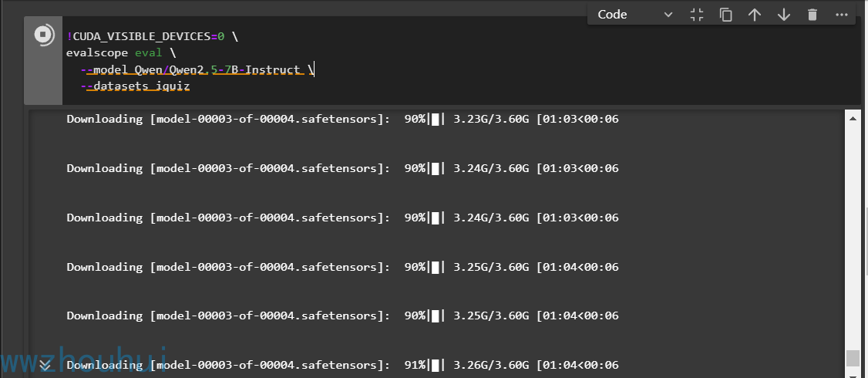Click the output scrollbar thumb

tap(853, 359)
